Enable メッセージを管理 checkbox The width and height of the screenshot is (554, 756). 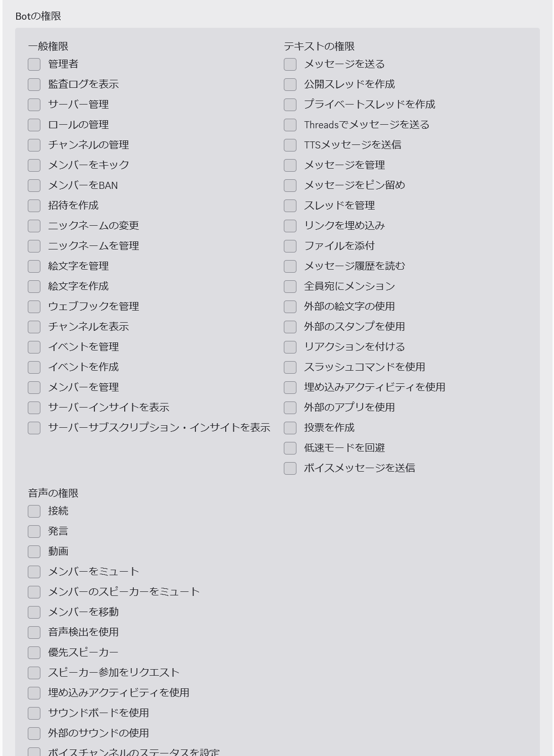tap(290, 165)
